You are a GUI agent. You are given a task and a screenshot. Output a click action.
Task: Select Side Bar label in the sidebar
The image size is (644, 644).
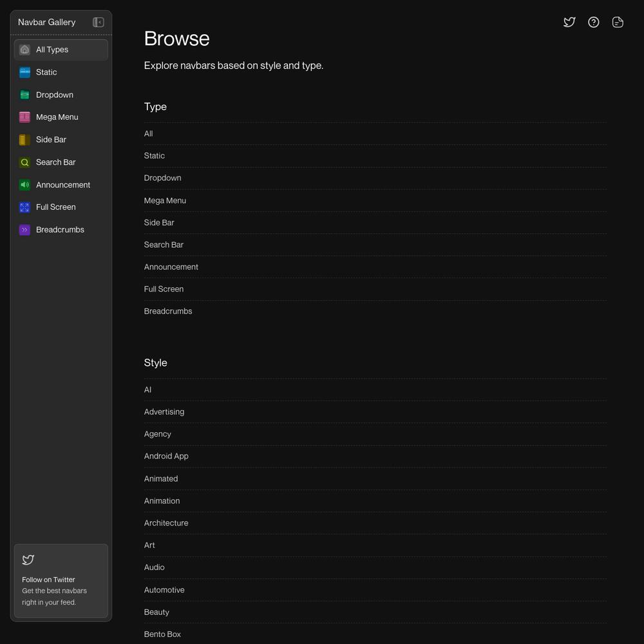[x=51, y=140]
